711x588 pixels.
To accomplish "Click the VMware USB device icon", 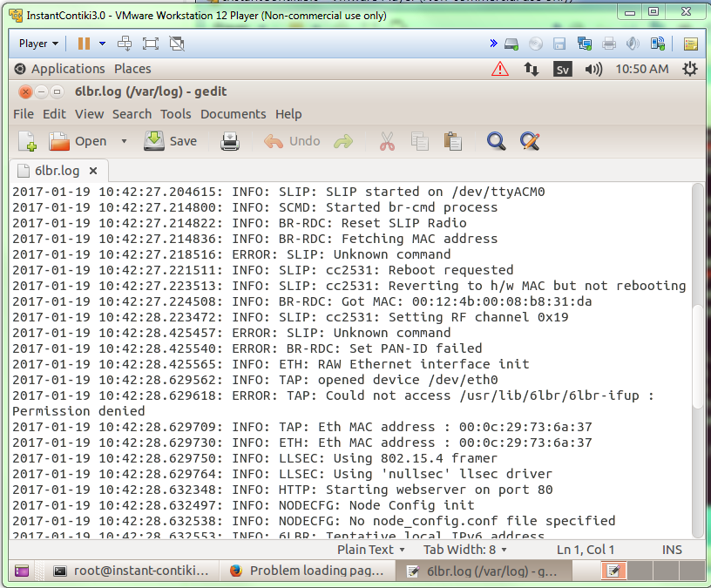I will [658, 44].
